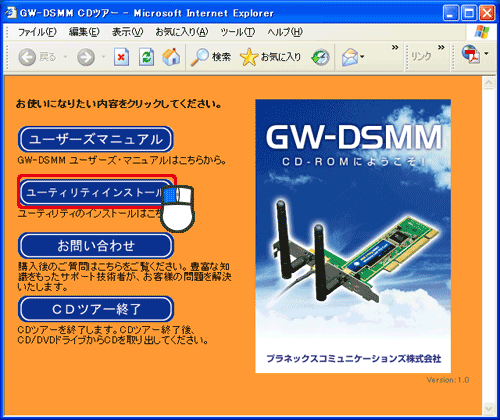Open the Edit (編集) menu
This screenshot has width=500, height=420.
coord(84,32)
